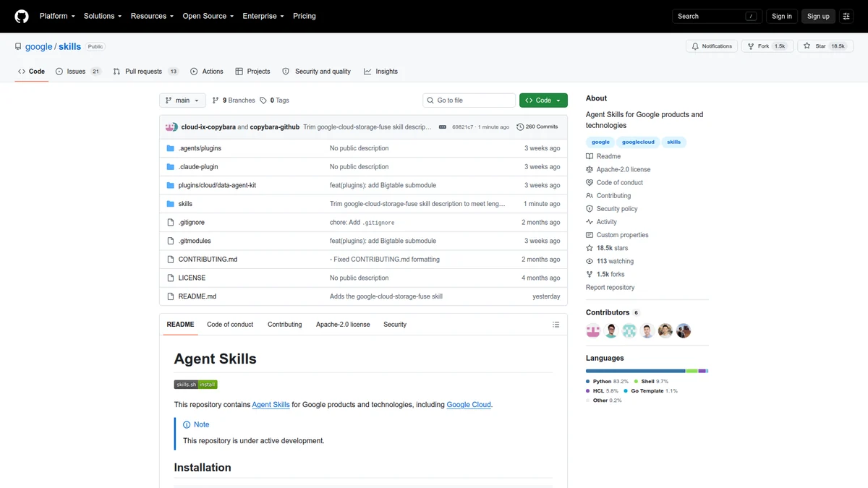Screen dimensions: 868x488
Task: Open the Pull requests tab
Action: pos(146,72)
